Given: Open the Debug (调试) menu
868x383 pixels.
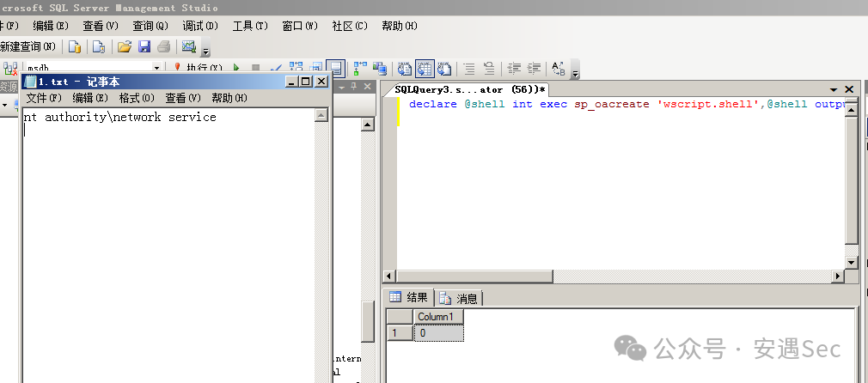Looking at the screenshot, I should [x=200, y=26].
